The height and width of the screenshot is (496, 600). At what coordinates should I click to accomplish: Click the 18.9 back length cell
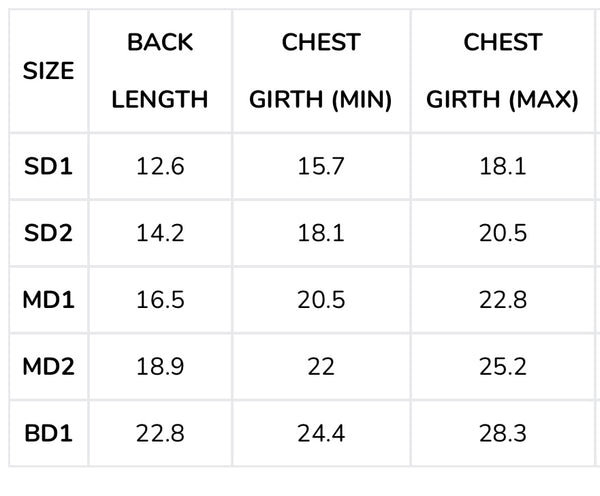(x=160, y=367)
